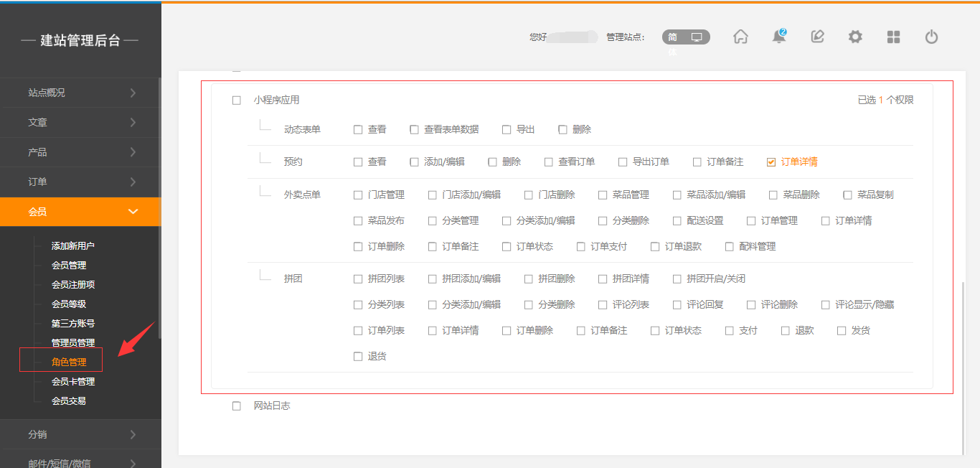Viewport: 980px width, 468px height.
Task: Open the four-square apps grid icon
Action: [893, 37]
